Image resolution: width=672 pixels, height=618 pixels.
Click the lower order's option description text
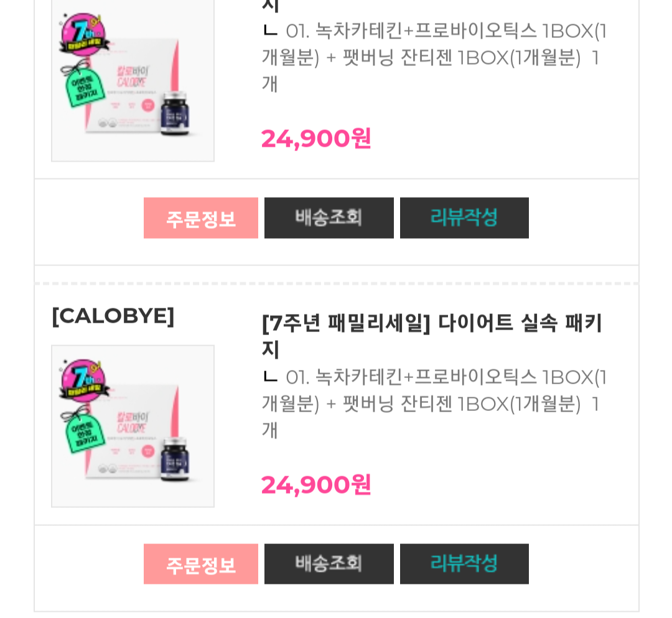(x=433, y=404)
